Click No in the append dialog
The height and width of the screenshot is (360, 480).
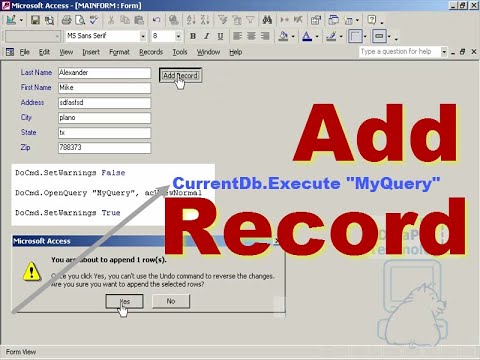point(171,301)
